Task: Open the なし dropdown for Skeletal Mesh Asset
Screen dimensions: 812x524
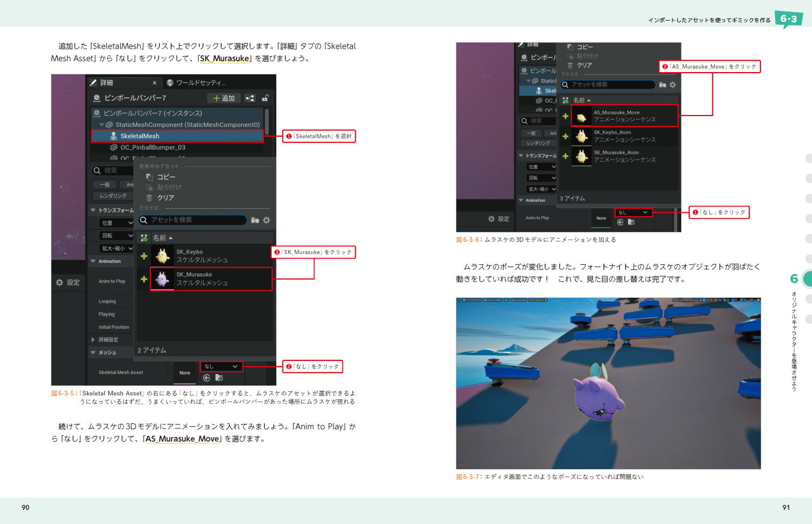Action: (x=221, y=366)
